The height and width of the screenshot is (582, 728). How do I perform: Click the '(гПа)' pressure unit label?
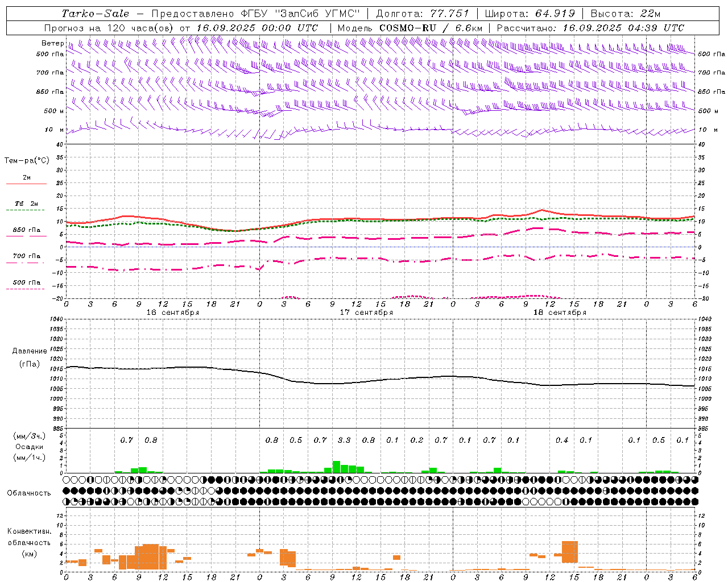pos(30,364)
